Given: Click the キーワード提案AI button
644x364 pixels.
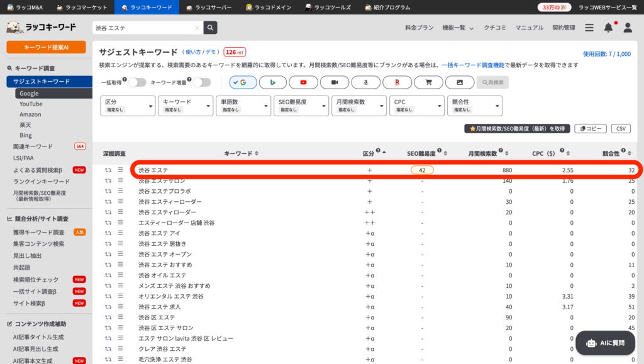Looking at the screenshot, I should 46,47.
